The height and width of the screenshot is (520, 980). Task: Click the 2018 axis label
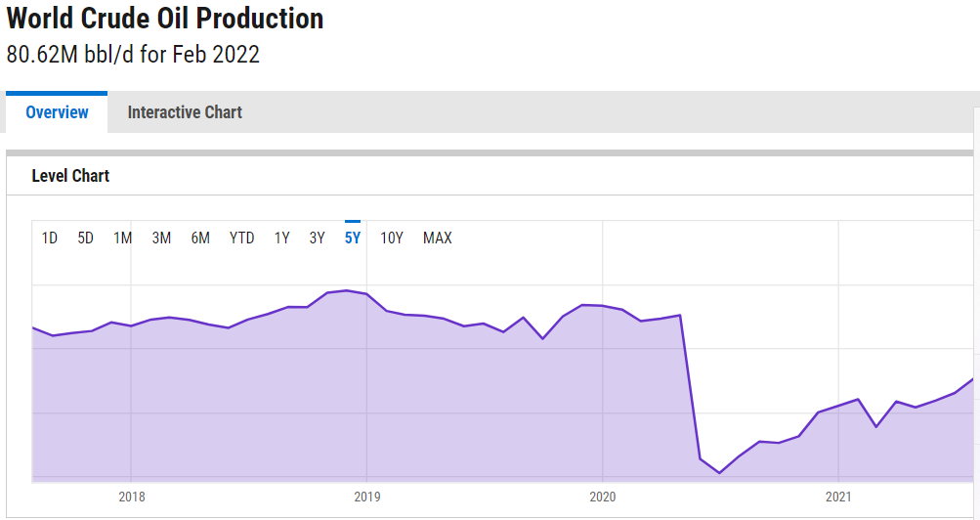tap(132, 497)
